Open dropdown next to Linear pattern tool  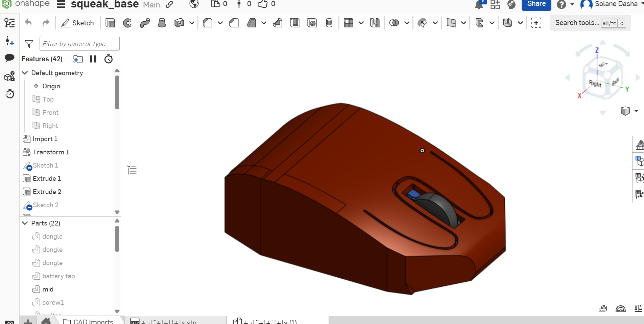[361, 23]
